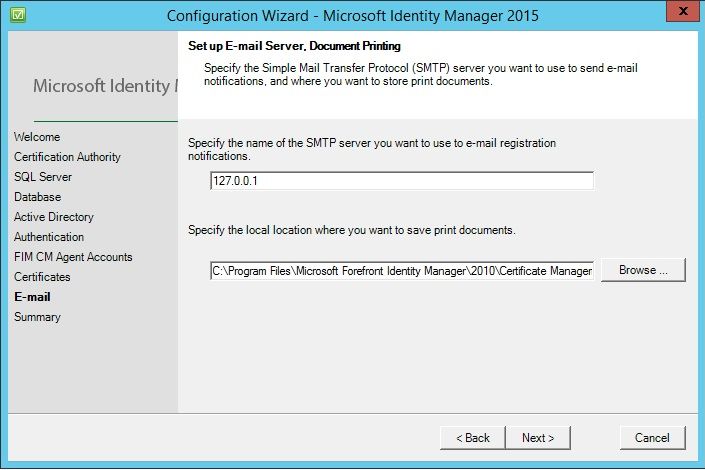Proceed with the Next button
Image resolution: width=705 pixels, height=470 pixels.
point(538,438)
